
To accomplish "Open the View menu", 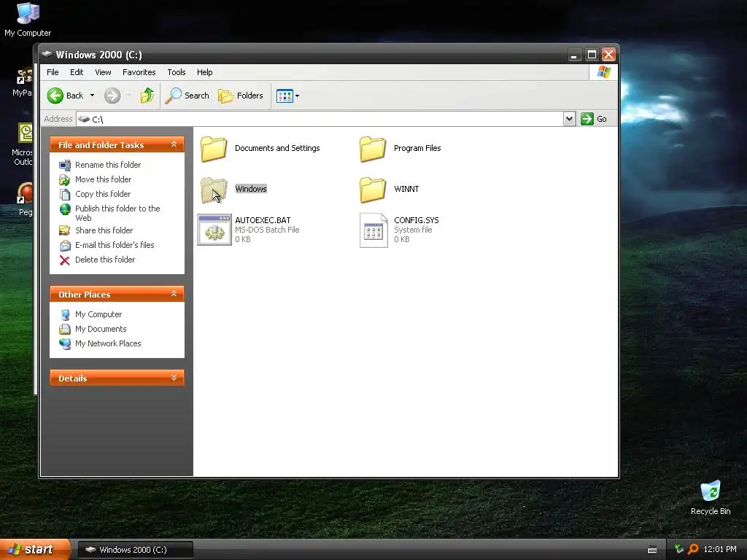I will point(103,72).
